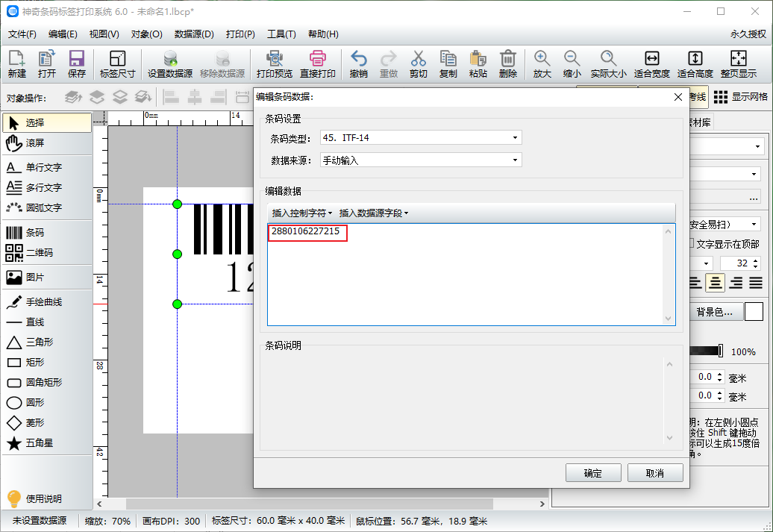Viewport: 773px width, 532px height.
Task: Select the 圆形 ellipse tool
Action: point(47,404)
